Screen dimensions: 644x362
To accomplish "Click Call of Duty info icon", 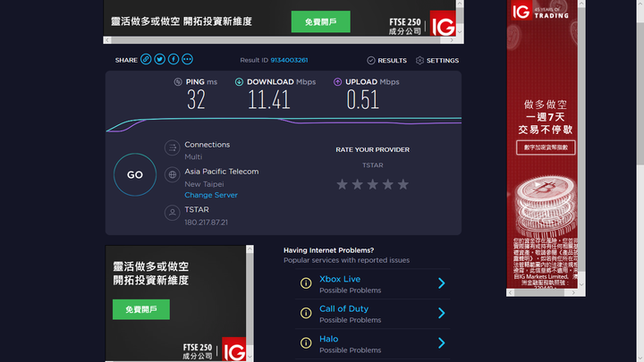I will (x=306, y=313).
